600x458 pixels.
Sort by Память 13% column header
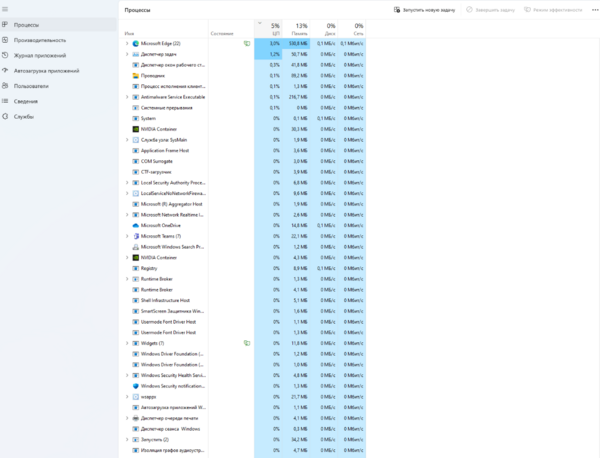[x=296, y=29]
